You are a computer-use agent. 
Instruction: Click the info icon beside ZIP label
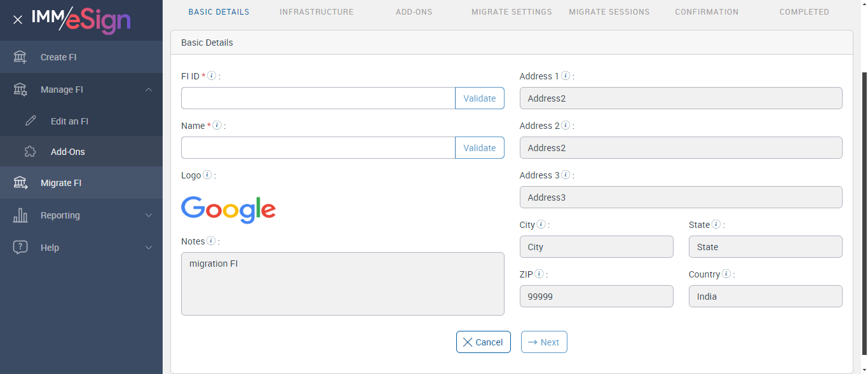tap(539, 274)
